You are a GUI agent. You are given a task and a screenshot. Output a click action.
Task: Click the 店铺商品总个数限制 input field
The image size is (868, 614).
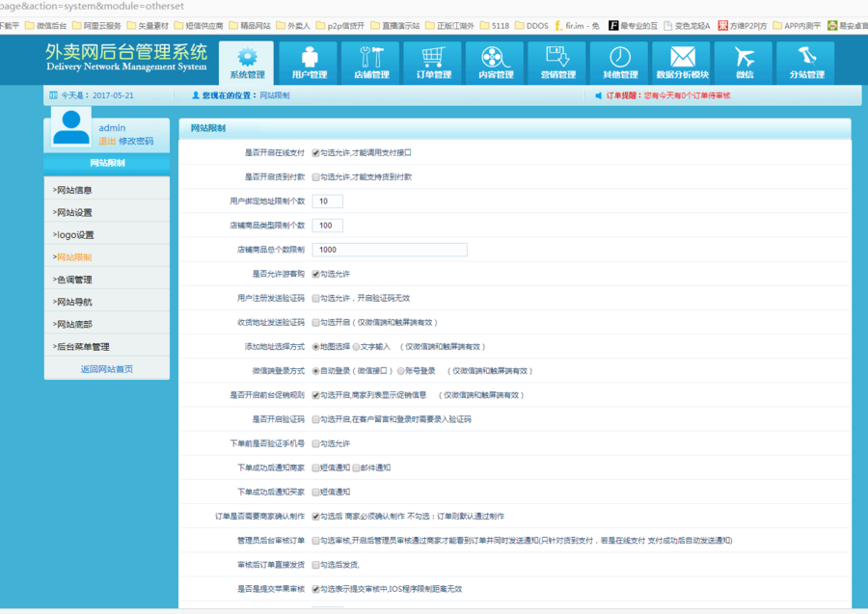pos(390,250)
